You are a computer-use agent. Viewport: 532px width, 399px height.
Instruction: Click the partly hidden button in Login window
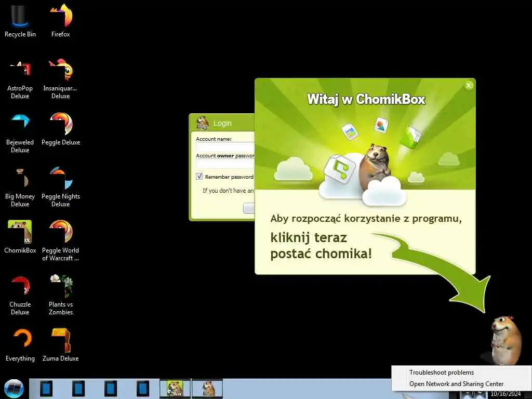249,208
